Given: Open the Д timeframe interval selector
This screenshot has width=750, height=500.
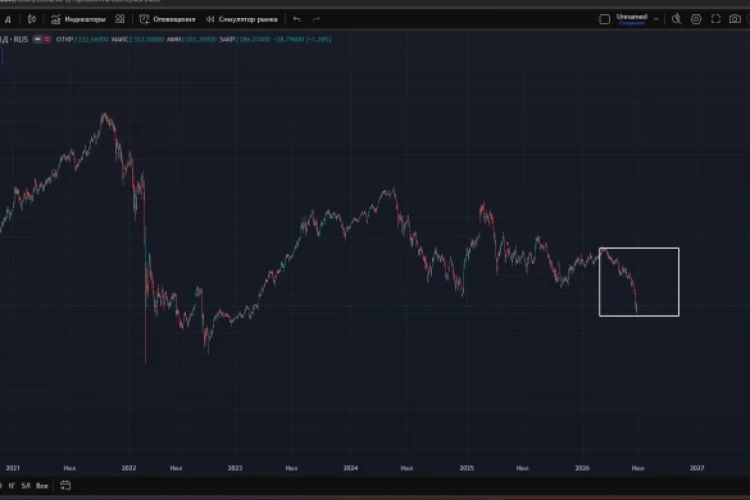Looking at the screenshot, I should coord(8,20).
